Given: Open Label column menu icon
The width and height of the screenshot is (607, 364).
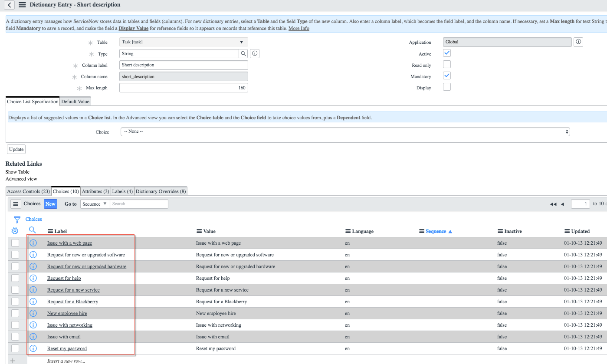Looking at the screenshot, I should [50, 232].
